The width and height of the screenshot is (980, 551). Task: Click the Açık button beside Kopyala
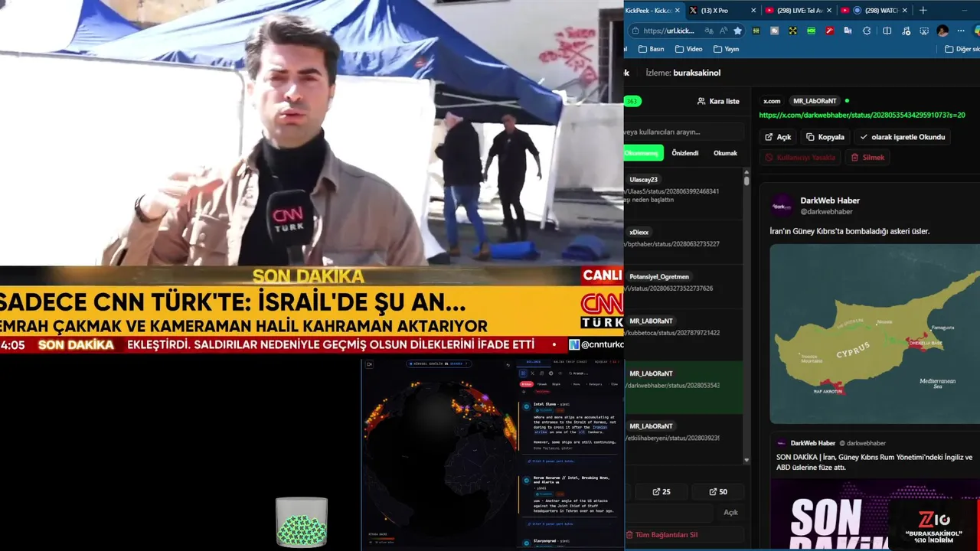coord(778,137)
